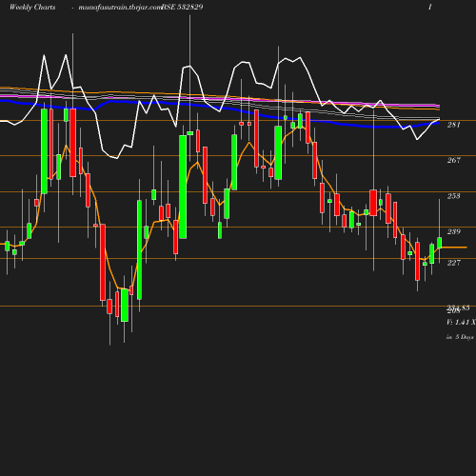The height and width of the screenshot is (476, 476).
Task: Select the 227 price axis label
Action: (454, 263)
